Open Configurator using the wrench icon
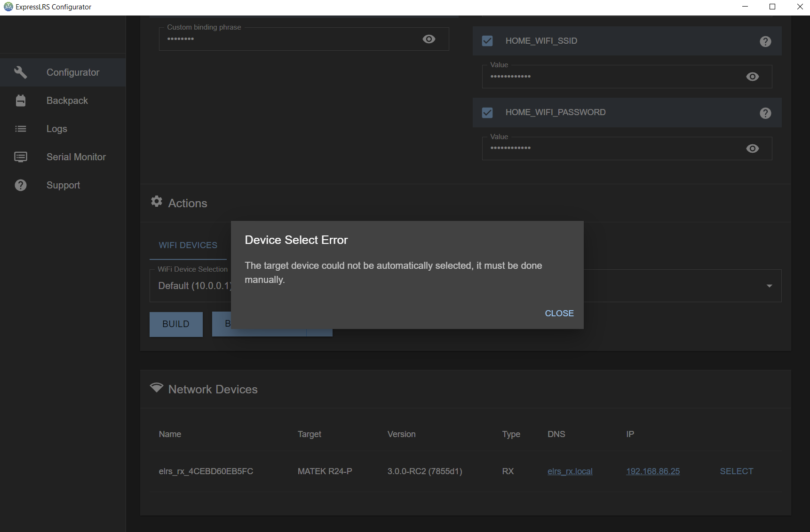Viewport: 810px width, 532px height. (21, 72)
